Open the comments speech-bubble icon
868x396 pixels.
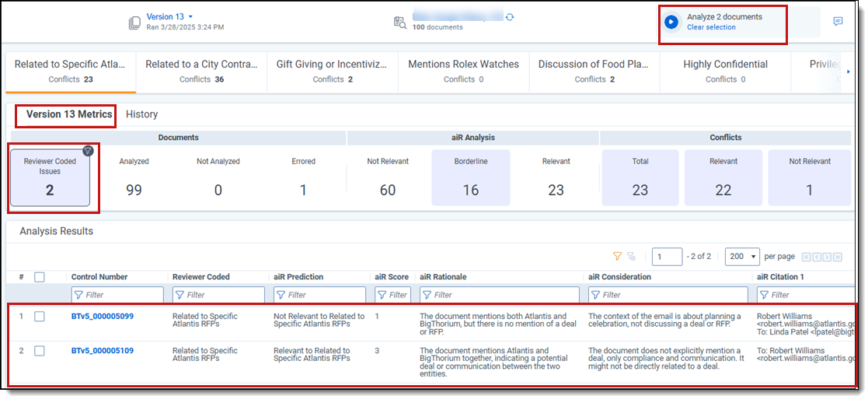tap(838, 22)
